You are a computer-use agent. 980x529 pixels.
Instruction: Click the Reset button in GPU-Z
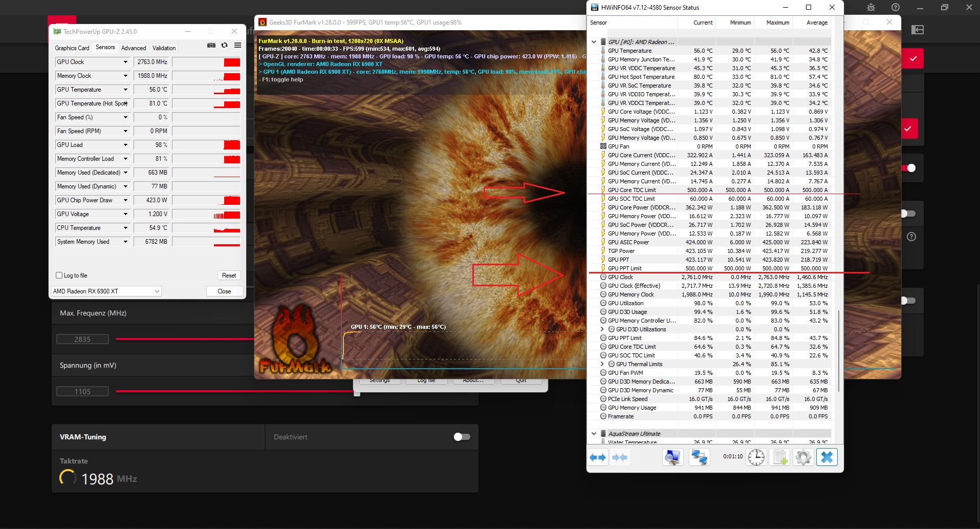pos(229,276)
